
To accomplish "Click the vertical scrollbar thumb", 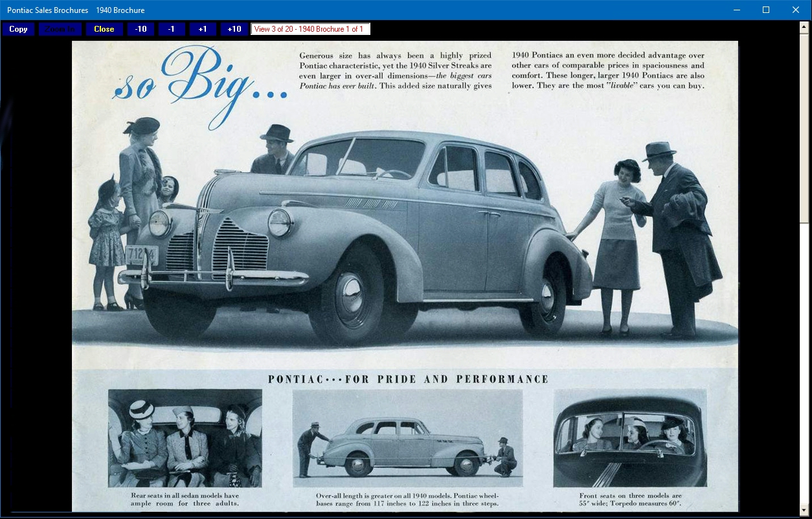I will [805, 128].
